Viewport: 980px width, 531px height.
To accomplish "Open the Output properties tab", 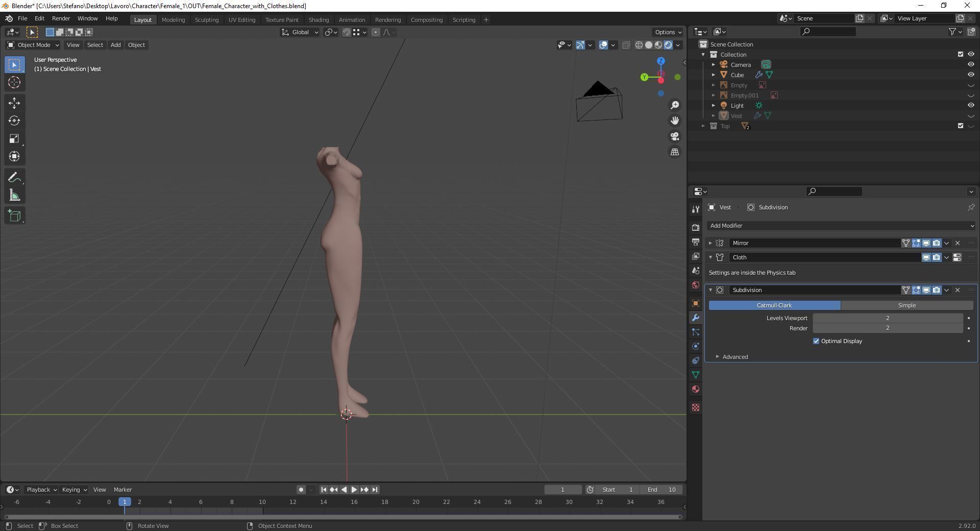I will [695, 242].
